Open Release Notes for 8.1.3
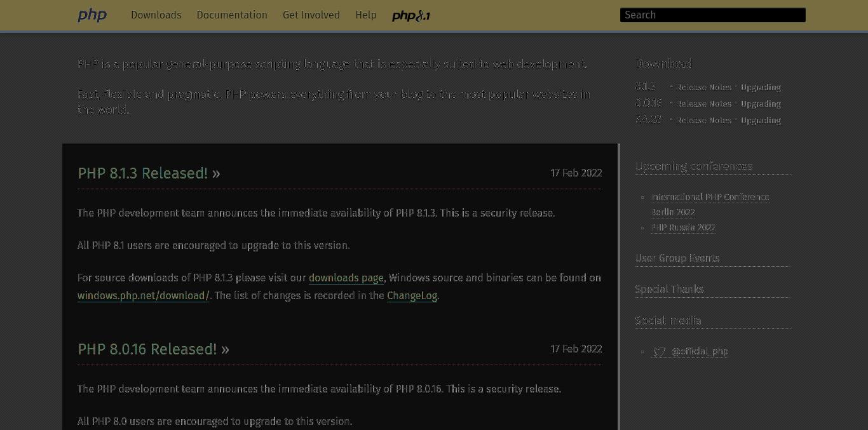Viewport: 868px width, 430px height. [x=703, y=88]
